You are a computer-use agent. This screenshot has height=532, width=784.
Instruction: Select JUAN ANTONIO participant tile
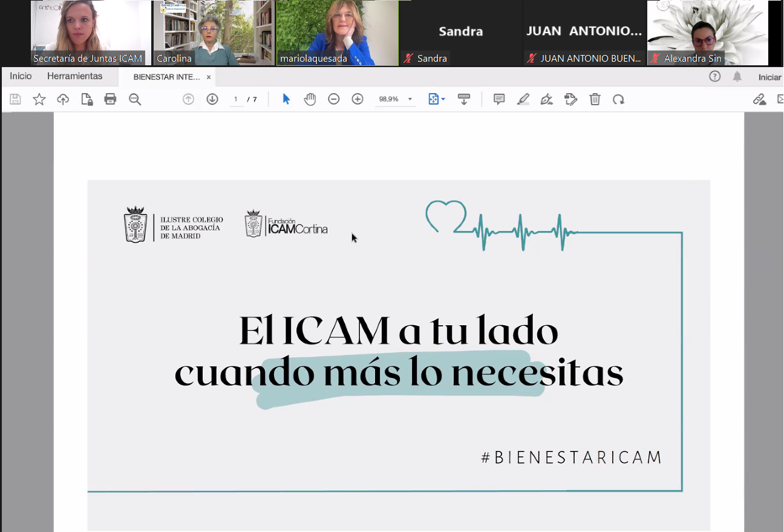[584, 33]
